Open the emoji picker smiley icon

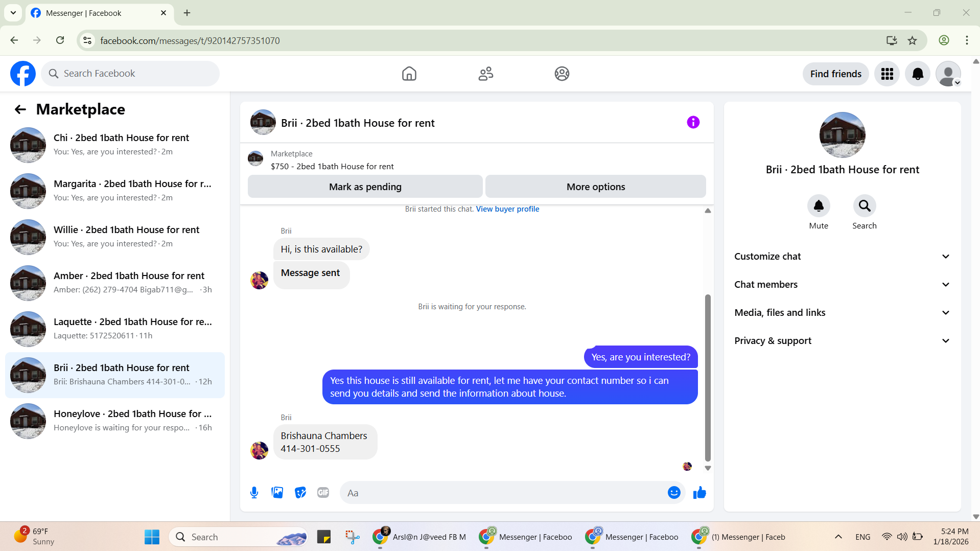point(674,492)
